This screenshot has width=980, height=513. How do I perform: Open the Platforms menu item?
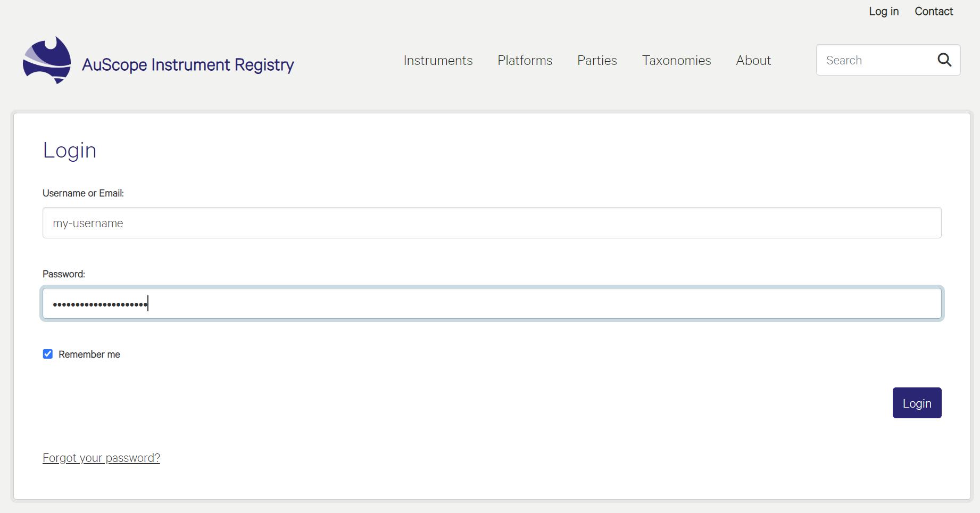525,60
